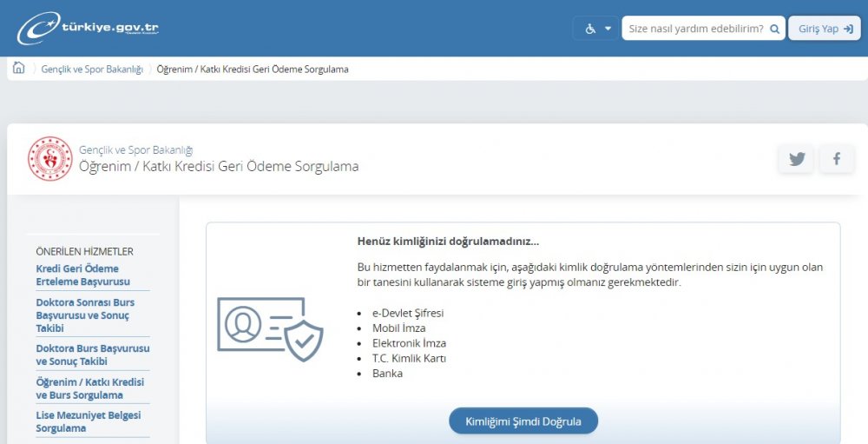Viewport: 868px width, 444px height.
Task: Open Öğrenim / Katkı Kredisi ve Burs Sorgulama
Action: [89, 388]
